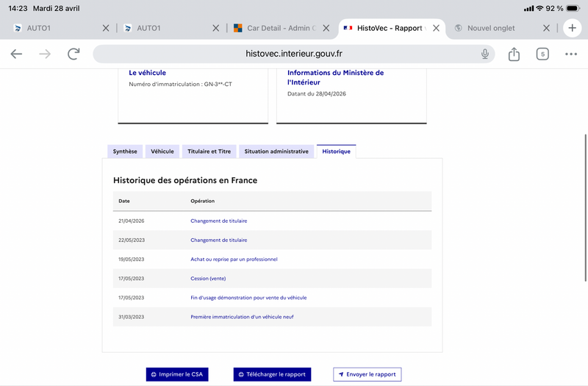Tap the browser back arrow

click(16, 54)
